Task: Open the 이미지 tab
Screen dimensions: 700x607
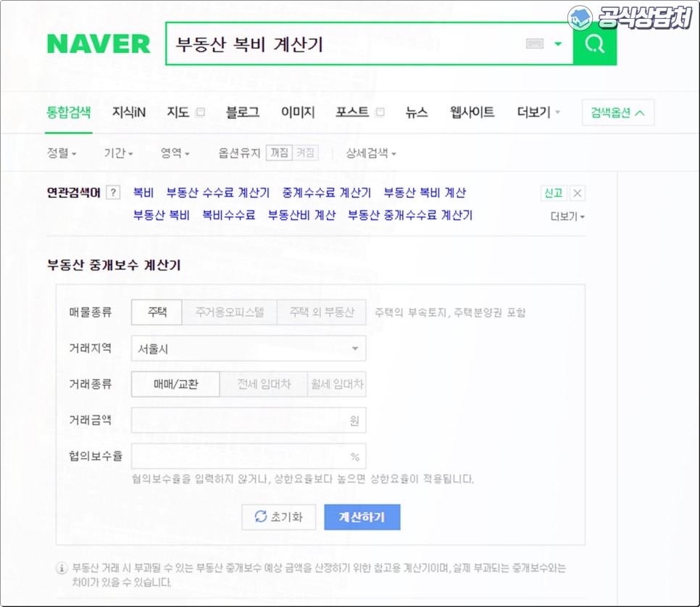Action: (x=298, y=112)
